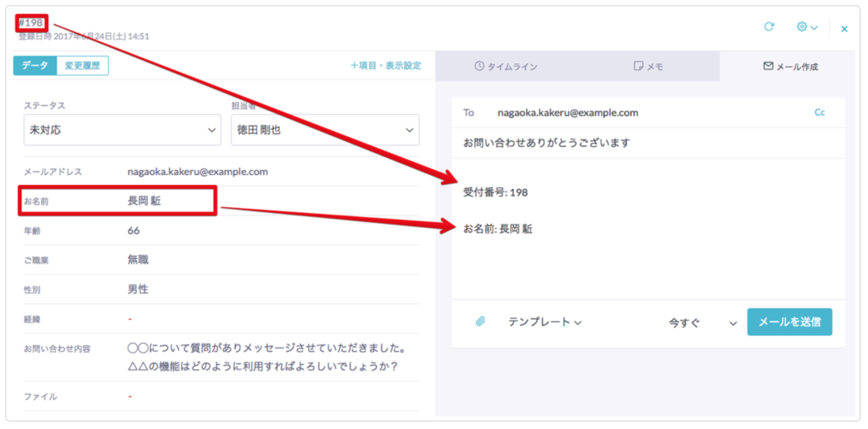Click the email body text area

648,228
